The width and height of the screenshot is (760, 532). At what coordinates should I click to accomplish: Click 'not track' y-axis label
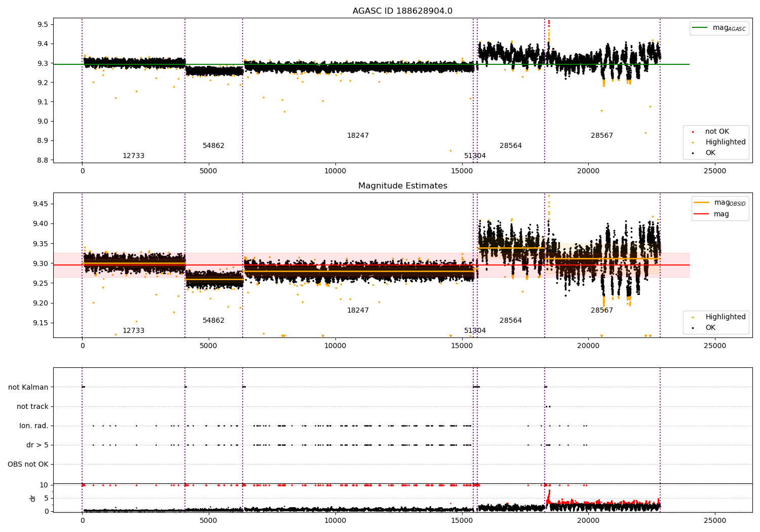(x=32, y=406)
